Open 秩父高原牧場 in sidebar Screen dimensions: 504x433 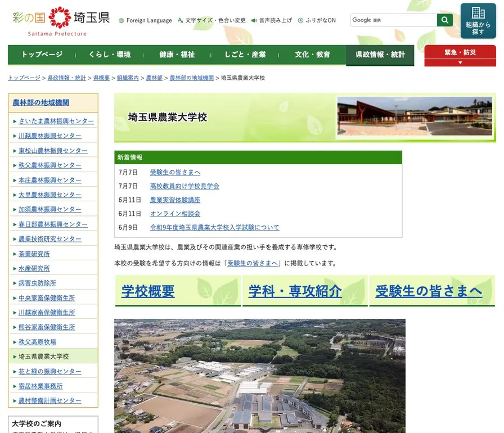click(x=37, y=342)
